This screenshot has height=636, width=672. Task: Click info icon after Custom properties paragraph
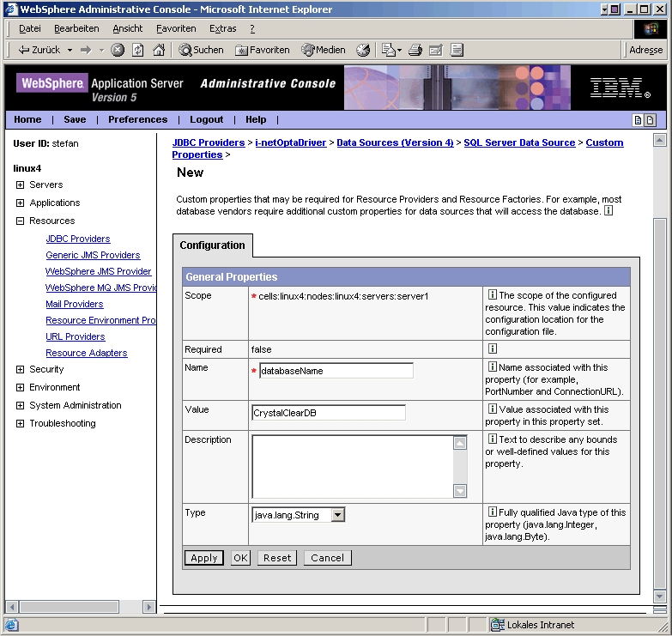[x=608, y=210]
